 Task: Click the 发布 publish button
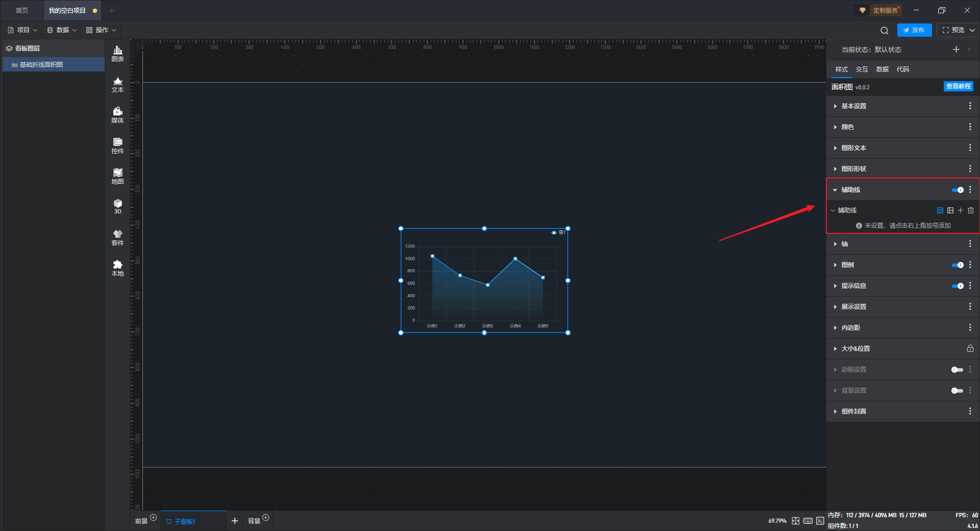tap(914, 30)
